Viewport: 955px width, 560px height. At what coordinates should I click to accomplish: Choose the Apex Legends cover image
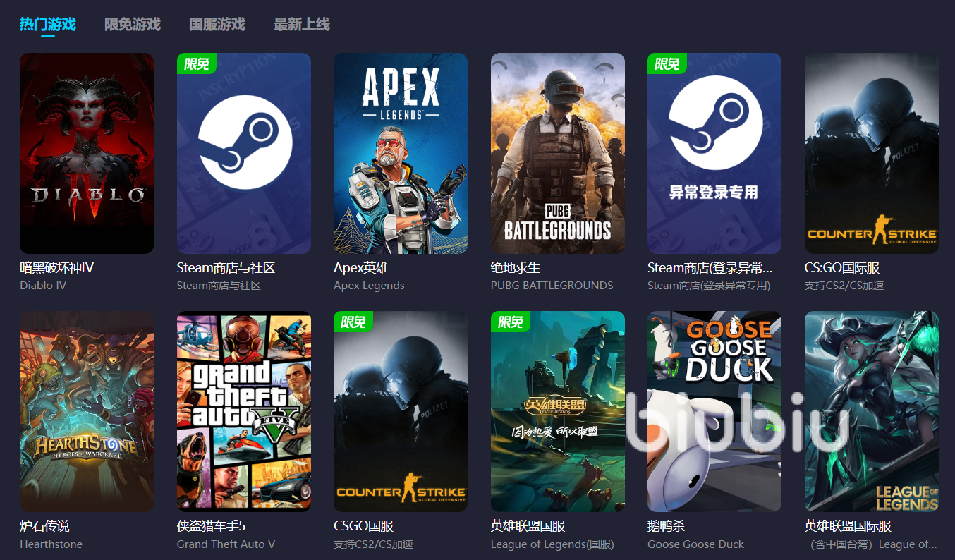pyautogui.click(x=401, y=153)
